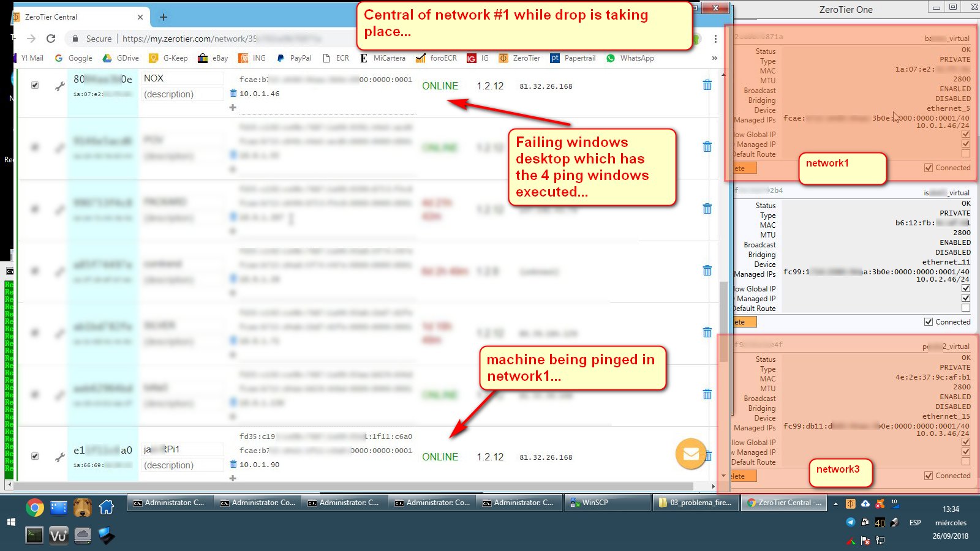The image size is (980, 551).
Task: Show hidden system tray icons
Action: pos(835,504)
